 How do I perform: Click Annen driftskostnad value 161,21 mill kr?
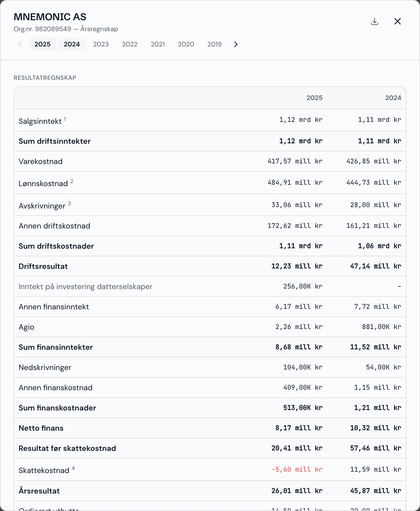click(x=374, y=226)
